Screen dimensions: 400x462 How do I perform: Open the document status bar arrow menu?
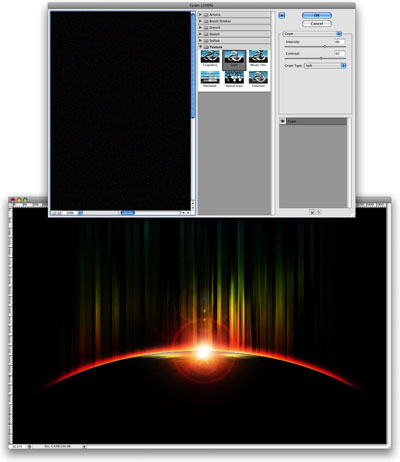(x=84, y=446)
